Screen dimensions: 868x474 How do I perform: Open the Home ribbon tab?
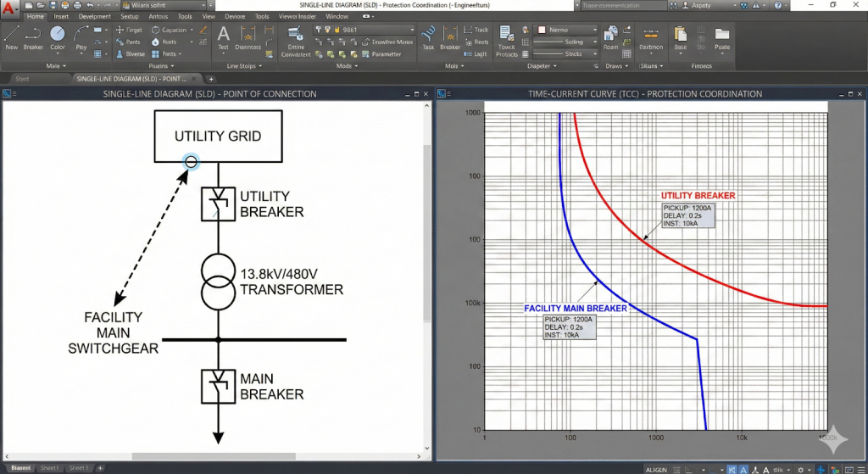pos(36,17)
